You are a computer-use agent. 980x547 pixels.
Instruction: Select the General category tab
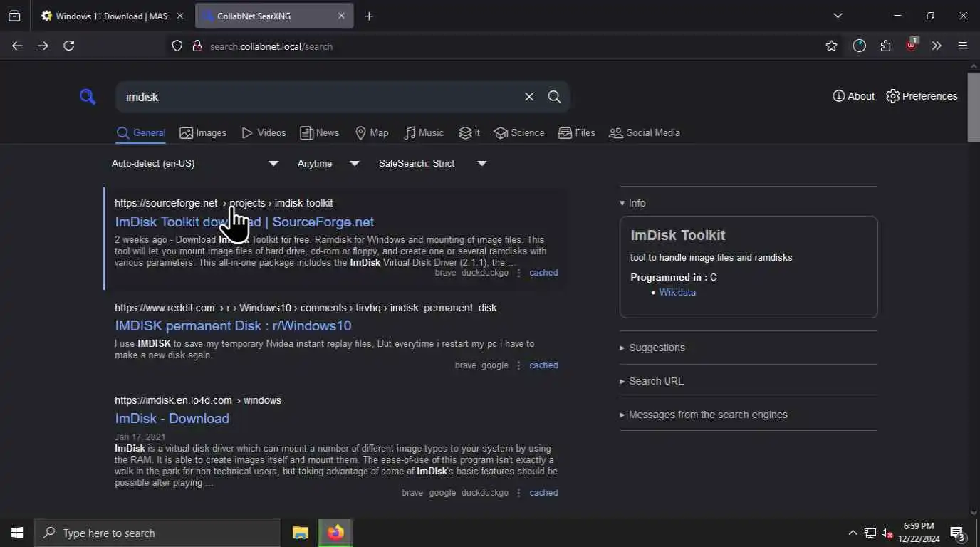click(141, 133)
